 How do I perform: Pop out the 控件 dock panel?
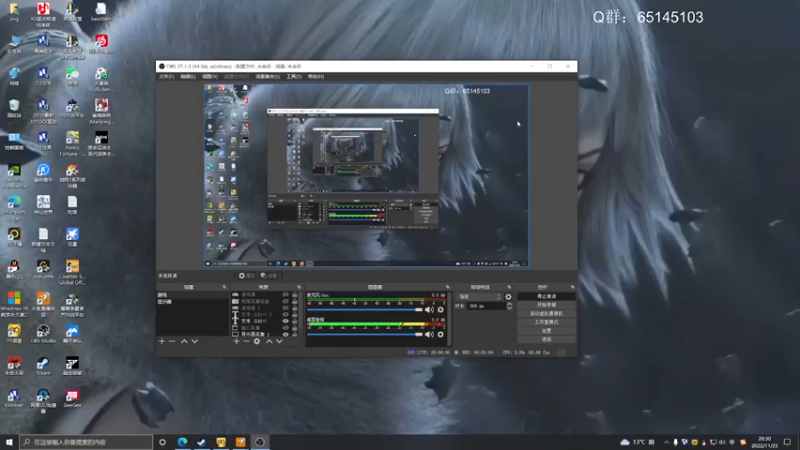coord(572,287)
